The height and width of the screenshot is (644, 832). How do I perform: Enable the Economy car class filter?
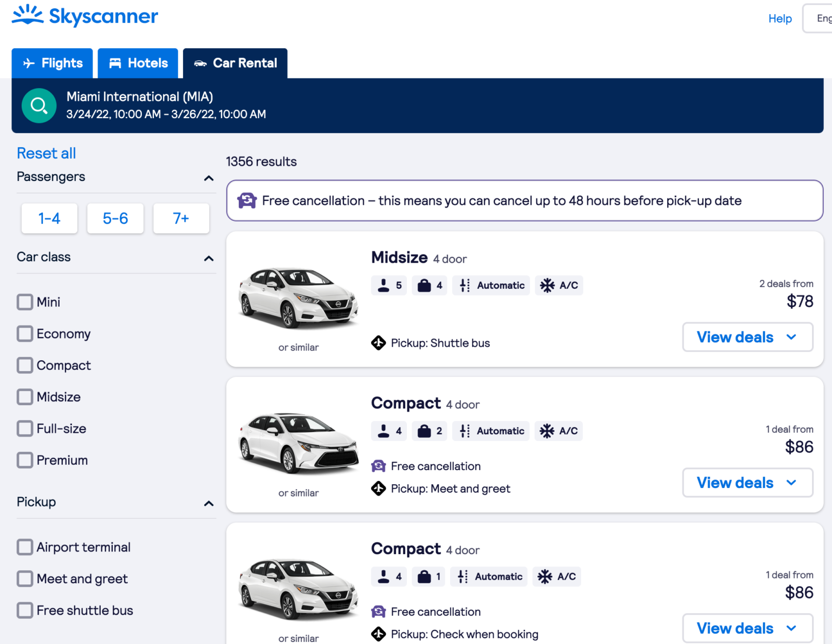[x=25, y=334]
